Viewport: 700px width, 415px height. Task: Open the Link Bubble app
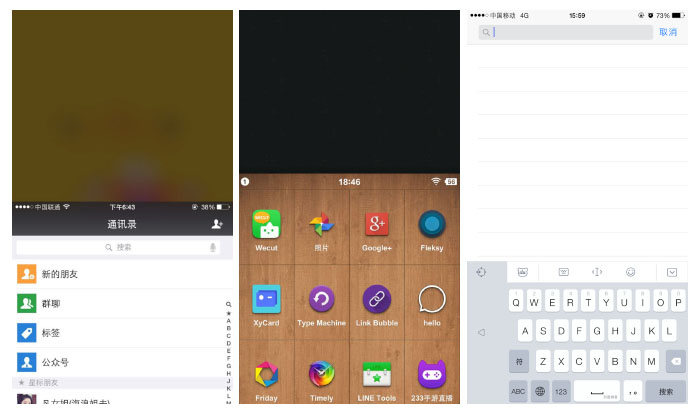[376, 299]
